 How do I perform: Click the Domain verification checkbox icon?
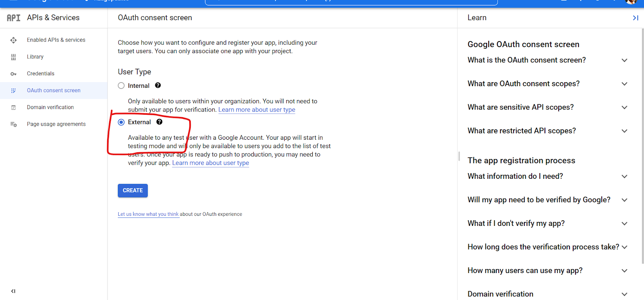pos(13,108)
